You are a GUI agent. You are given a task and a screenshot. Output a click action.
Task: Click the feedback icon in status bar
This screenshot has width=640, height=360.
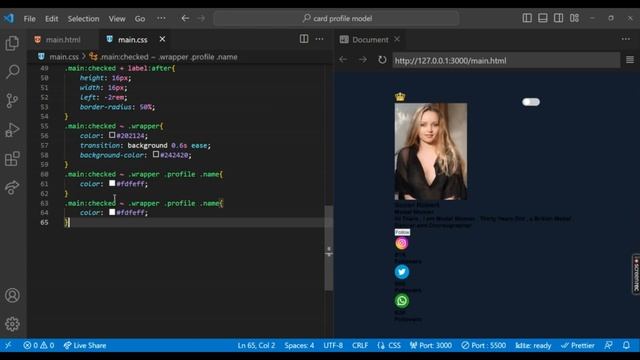click(608, 345)
